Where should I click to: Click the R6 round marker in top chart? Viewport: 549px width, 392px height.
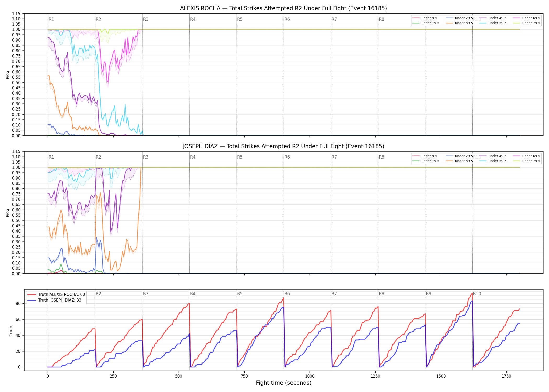287,19
